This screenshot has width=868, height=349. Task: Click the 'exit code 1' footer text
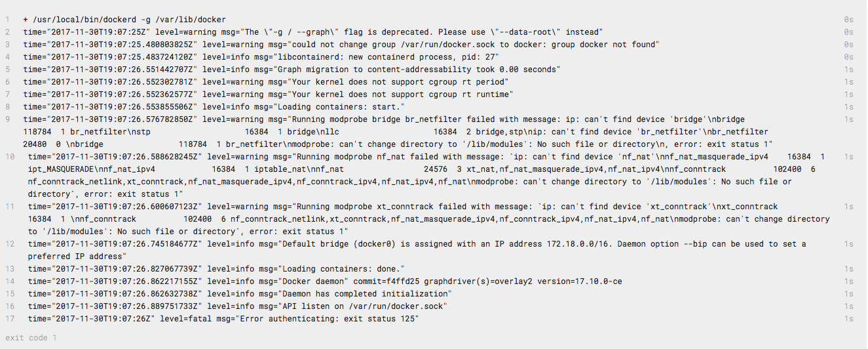(x=31, y=338)
